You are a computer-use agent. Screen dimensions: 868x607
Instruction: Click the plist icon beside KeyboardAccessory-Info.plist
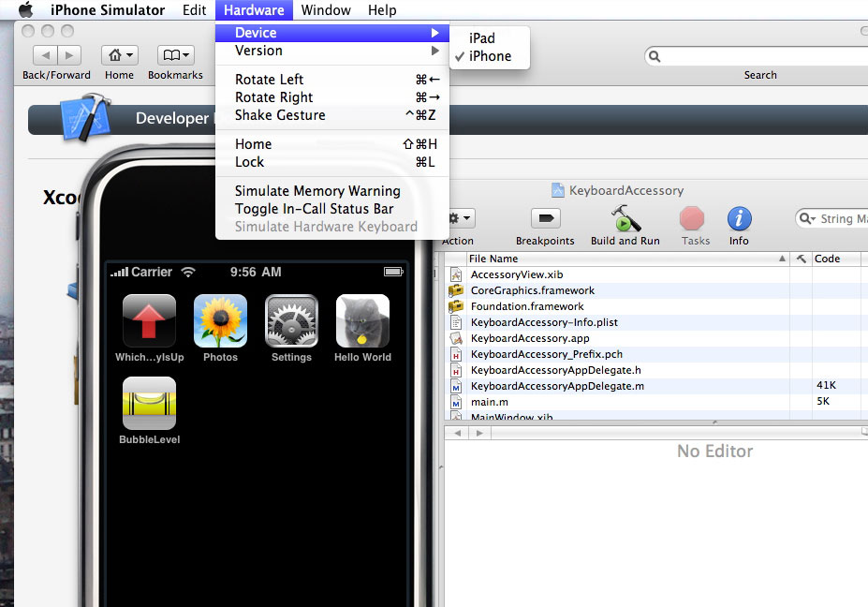(x=456, y=322)
